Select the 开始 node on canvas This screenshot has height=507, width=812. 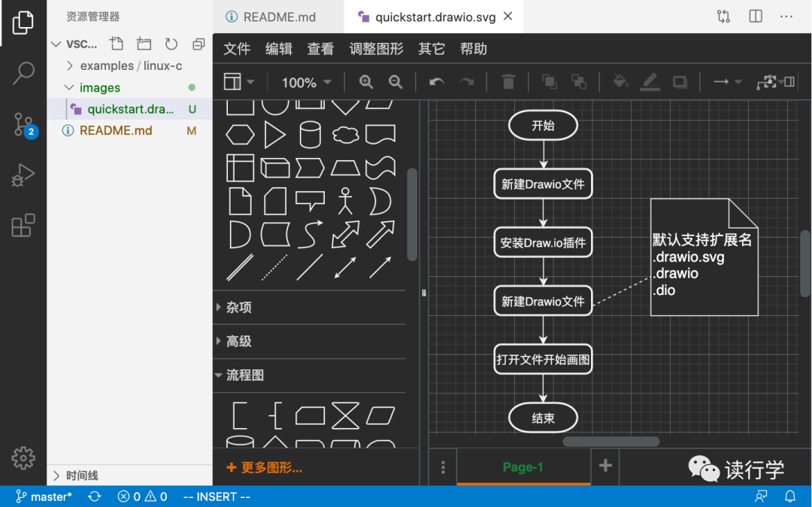(x=543, y=126)
